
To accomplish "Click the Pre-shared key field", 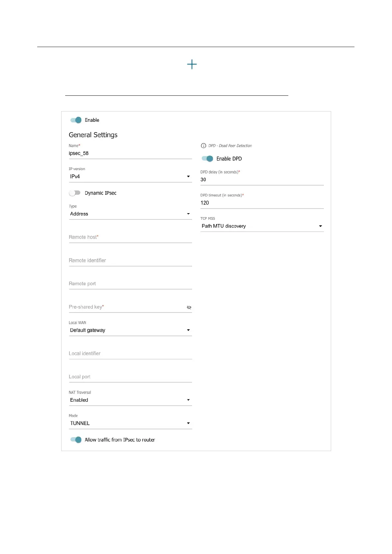I will click(127, 307).
